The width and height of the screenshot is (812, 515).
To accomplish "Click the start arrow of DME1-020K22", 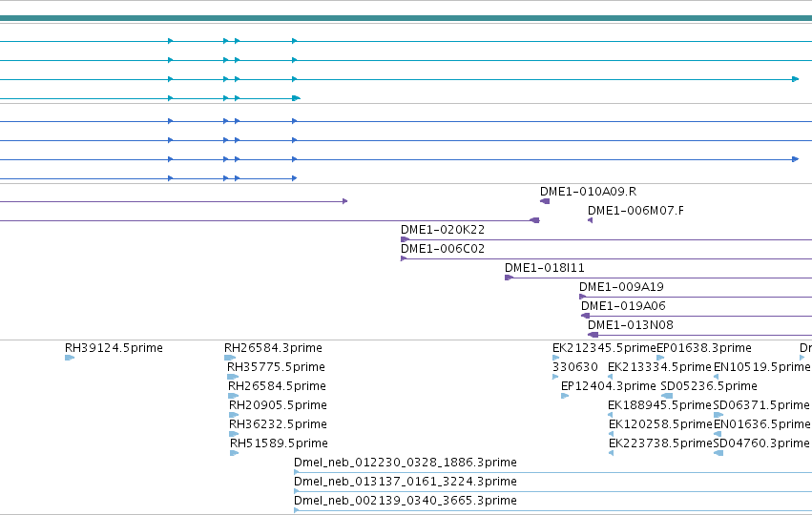I will pyautogui.click(x=405, y=239).
